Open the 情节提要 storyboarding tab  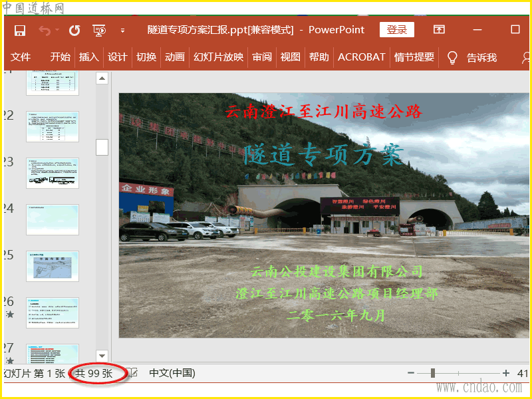(414, 57)
